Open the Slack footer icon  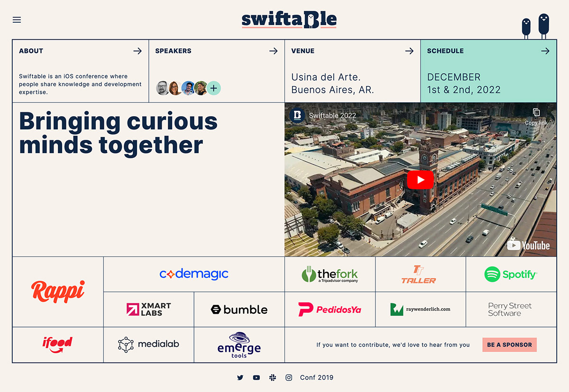pyautogui.click(x=273, y=378)
